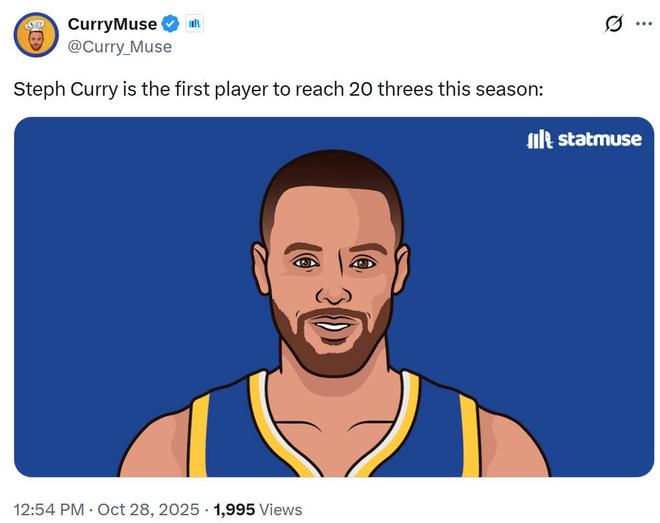Click the Views label in post footer
The width and height of the screenshot is (660, 523).
pos(280,509)
